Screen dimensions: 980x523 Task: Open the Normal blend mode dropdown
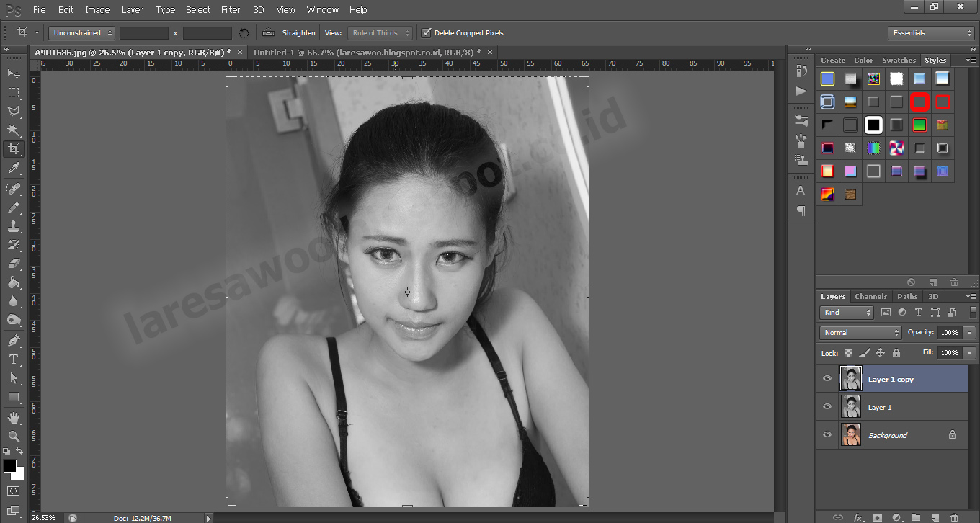point(860,333)
